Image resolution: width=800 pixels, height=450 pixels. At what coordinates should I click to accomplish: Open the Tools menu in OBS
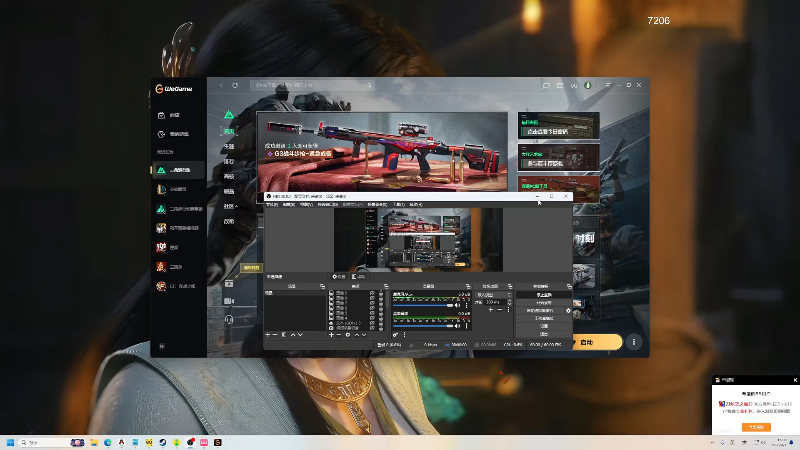(399, 205)
